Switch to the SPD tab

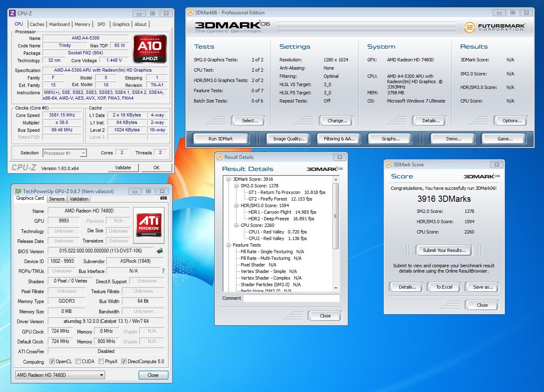coord(101,24)
